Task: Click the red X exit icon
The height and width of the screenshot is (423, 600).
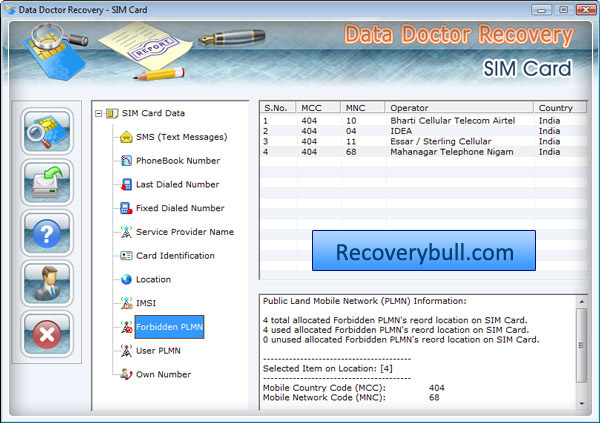Action: [x=47, y=334]
